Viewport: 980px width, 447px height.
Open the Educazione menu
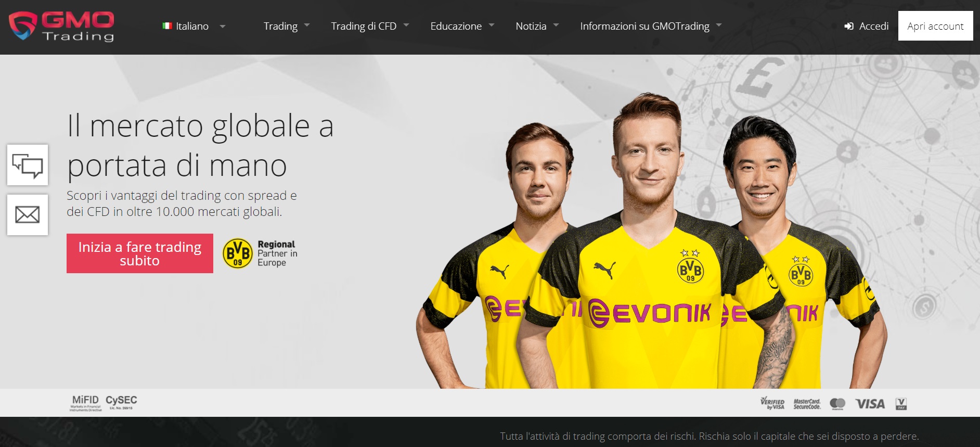click(x=462, y=26)
